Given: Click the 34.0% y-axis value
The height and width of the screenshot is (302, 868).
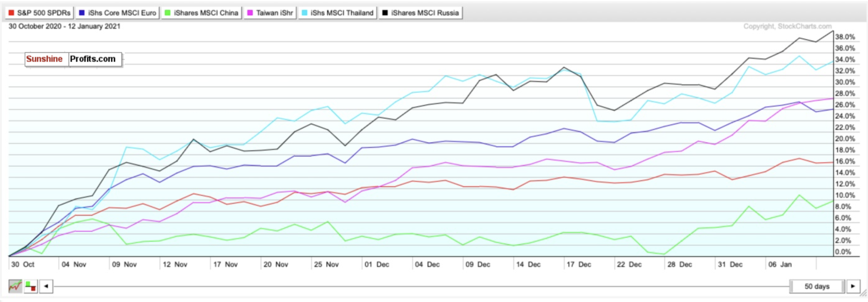Looking at the screenshot, I should point(845,59).
